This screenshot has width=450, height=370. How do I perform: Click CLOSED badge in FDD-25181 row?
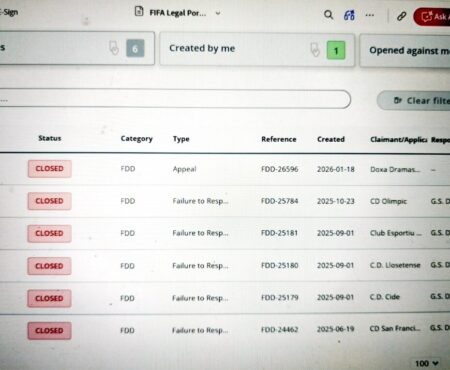point(49,233)
